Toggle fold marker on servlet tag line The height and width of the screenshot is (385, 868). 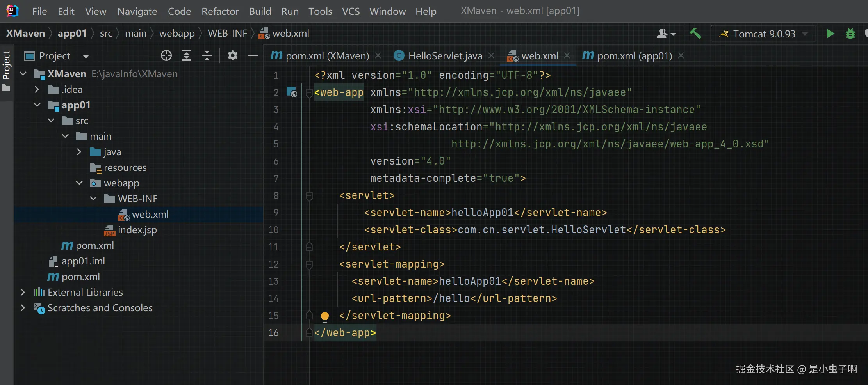tap(309, 196)
